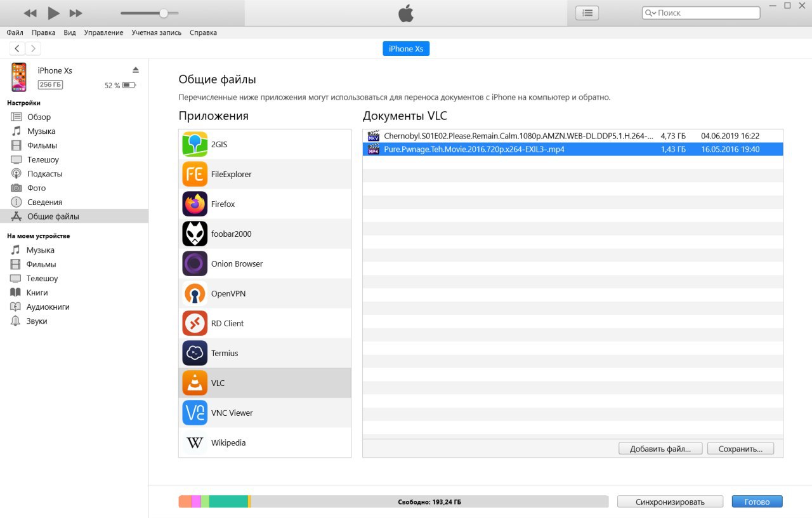Click the Синхронизировать button
This screenshot has height=518, width=812.
pos(670,501)
